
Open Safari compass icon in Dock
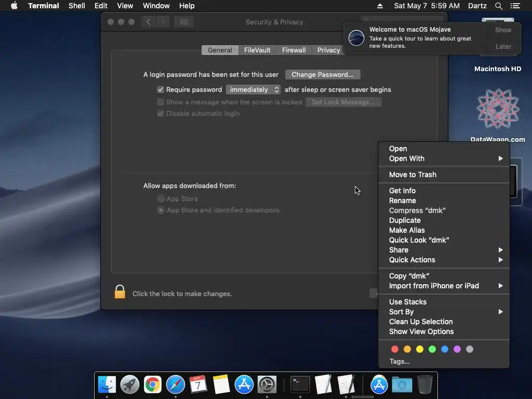click(x=176, y=384)
